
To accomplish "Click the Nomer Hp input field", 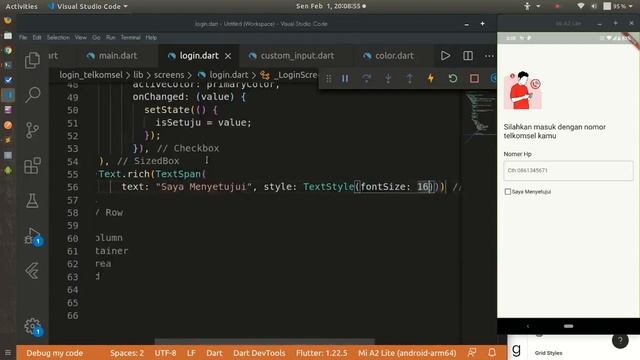I will click(568, 171).
